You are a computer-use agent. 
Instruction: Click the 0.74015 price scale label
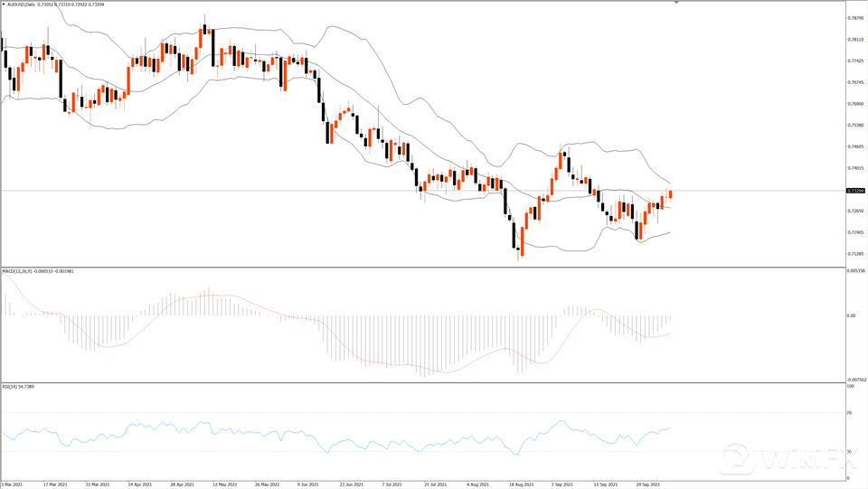(x=855, y=168)
